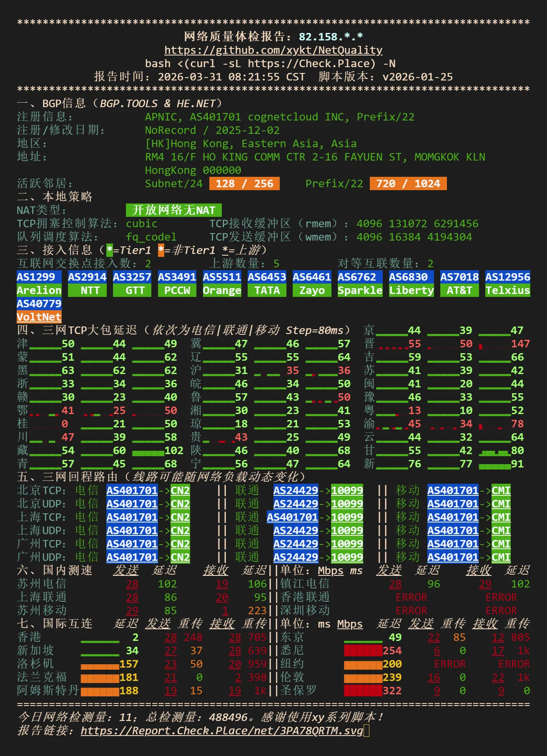Select the green 开放网络无NAT label
This screenshot has height=756, width=547.
[x=173, y=210]
